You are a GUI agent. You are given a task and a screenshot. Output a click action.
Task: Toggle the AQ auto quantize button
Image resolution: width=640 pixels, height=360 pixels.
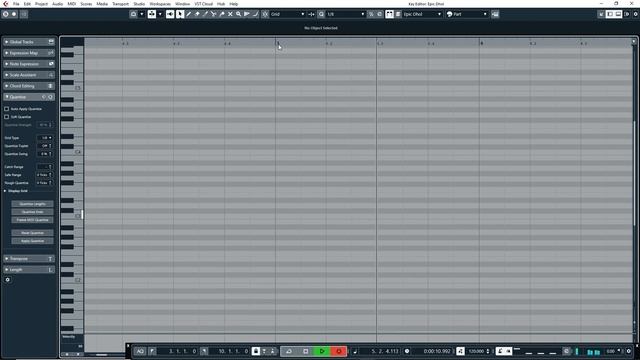pos(140,351)
